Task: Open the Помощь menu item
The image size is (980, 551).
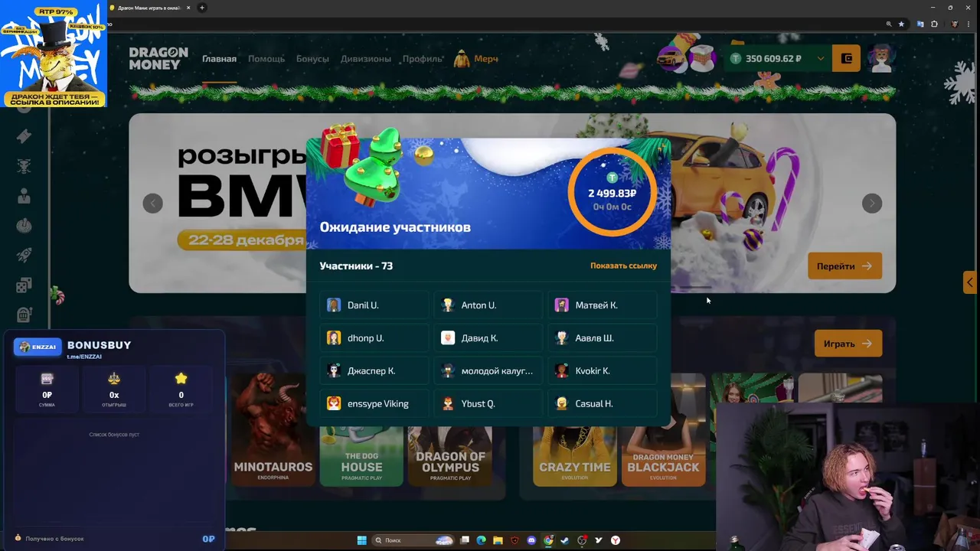Action: 266,59
